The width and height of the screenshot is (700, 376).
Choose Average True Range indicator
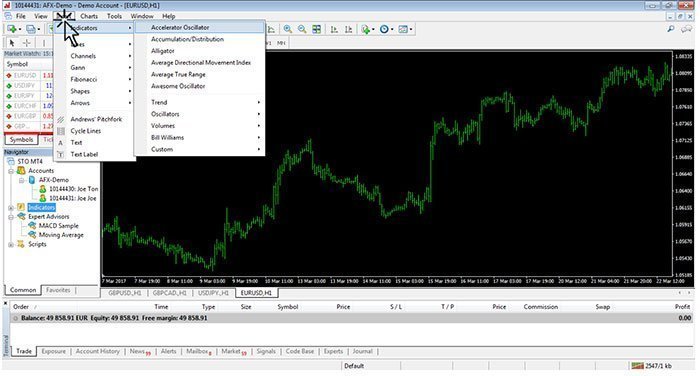click(199, 75)
